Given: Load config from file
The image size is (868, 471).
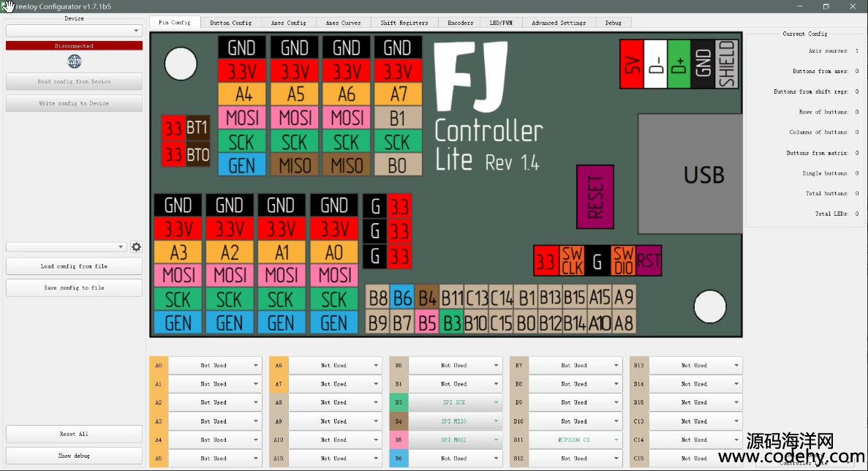Looking at the screenshot, I should pos(74,266).
